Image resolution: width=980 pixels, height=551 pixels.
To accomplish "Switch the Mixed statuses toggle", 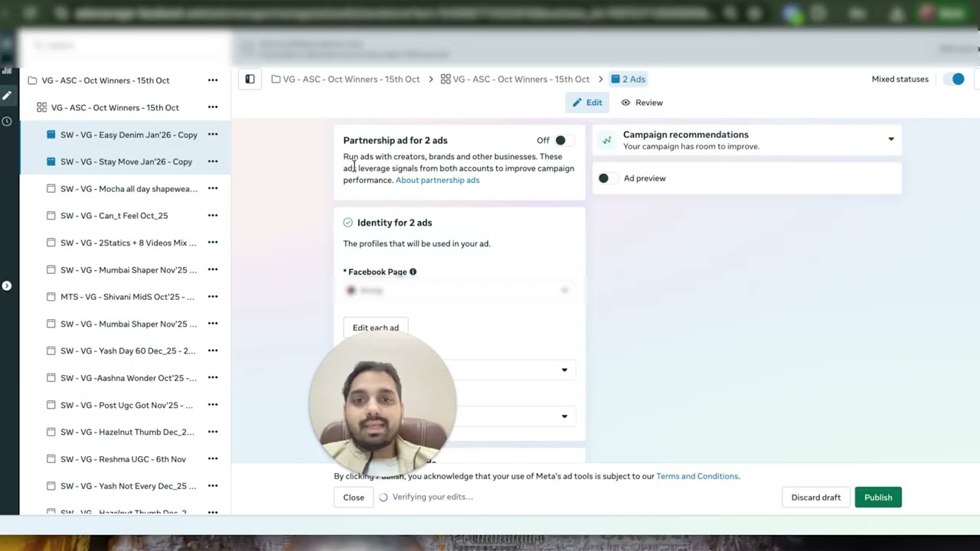I will [953, 79].
